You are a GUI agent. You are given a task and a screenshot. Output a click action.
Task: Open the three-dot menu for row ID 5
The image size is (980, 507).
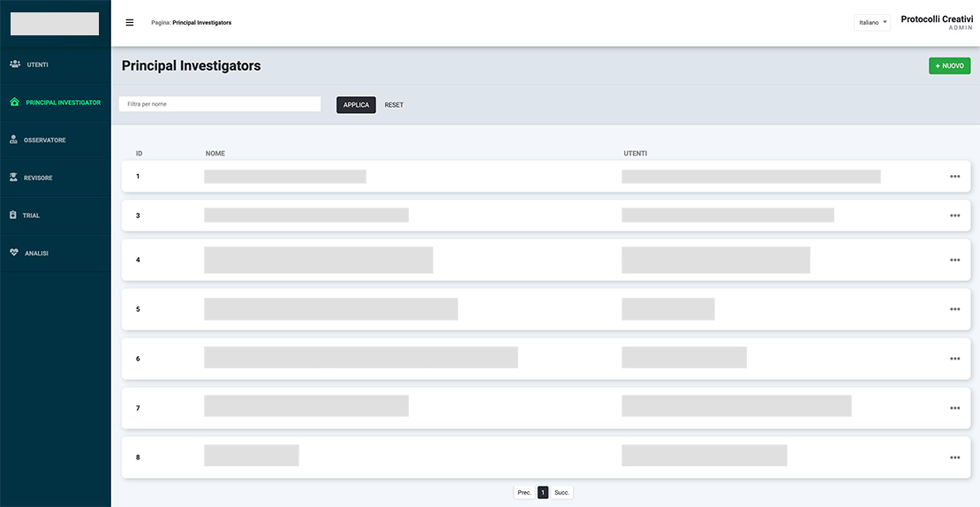(x=954, y=309)
